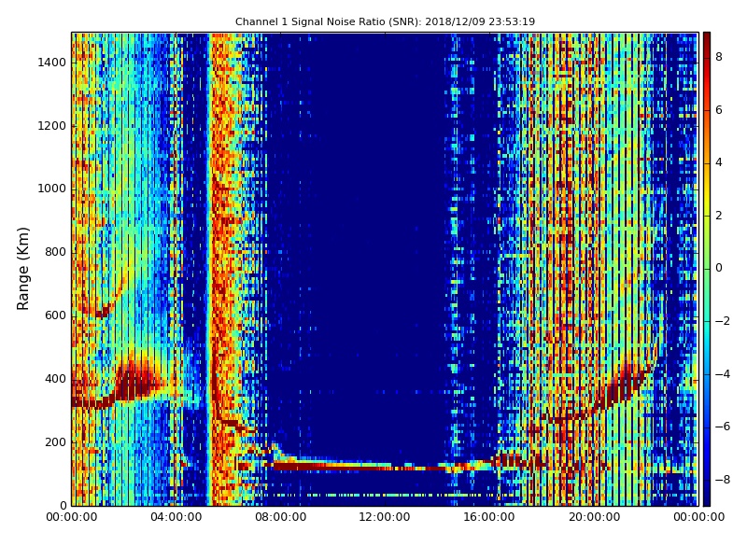Click the colorbar value 8 label
This screenshot has height=560, width=747.
(x=719, y=57)
